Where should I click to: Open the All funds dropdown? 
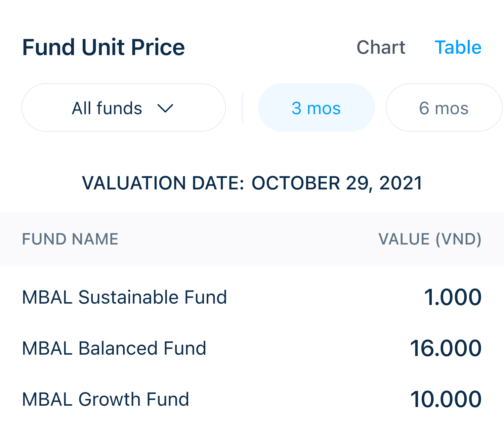tap(123, 107)
